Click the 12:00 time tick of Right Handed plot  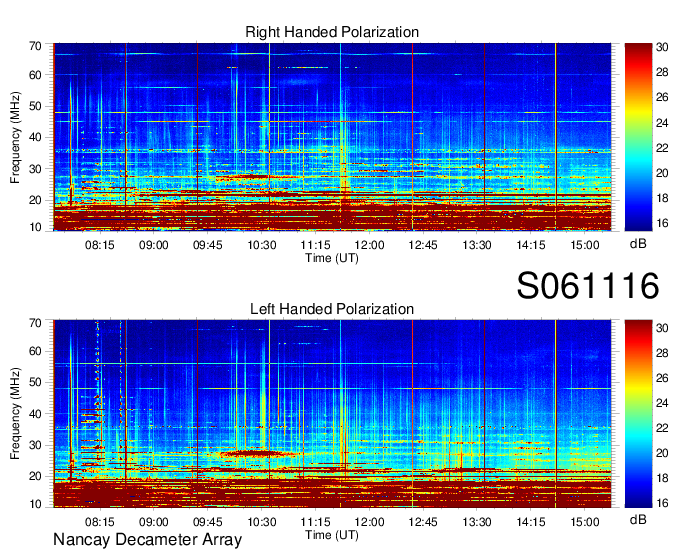point(369,245)
